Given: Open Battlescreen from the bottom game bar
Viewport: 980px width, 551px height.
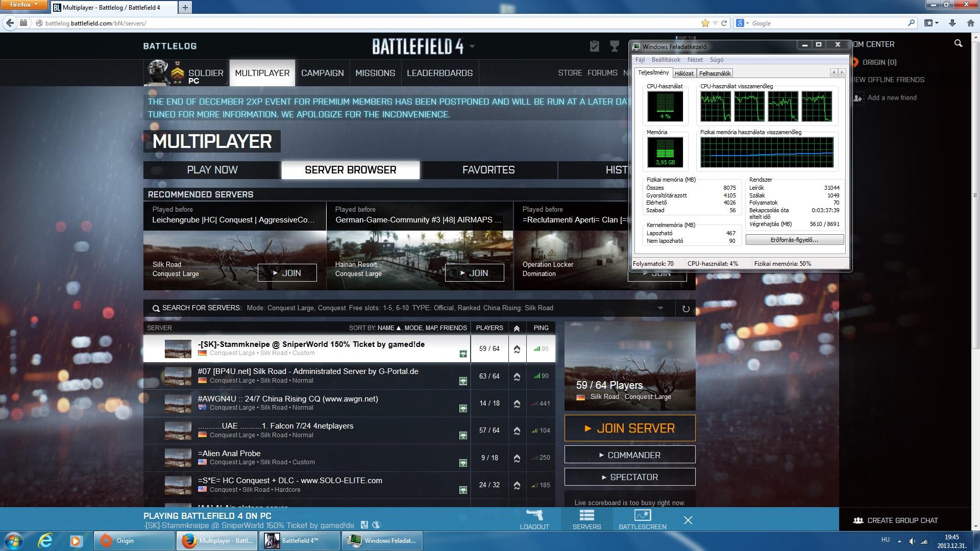Looking at the screenshot, I should [x=642, y=519].
